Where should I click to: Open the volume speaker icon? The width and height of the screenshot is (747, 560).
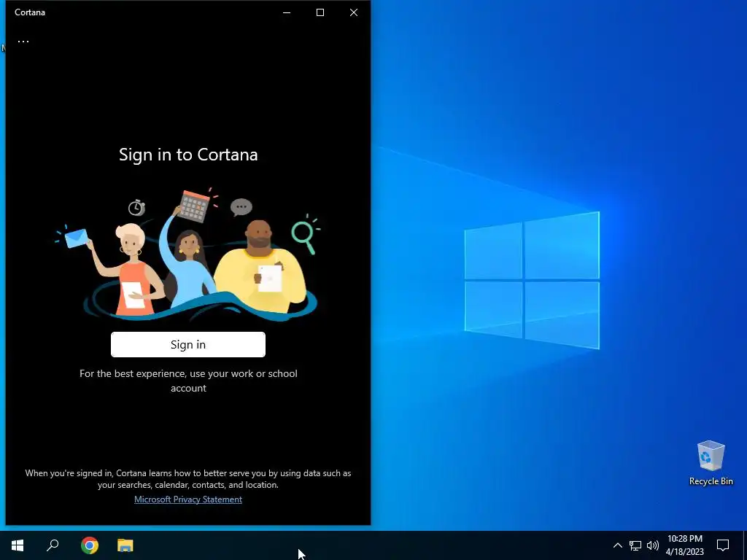point(653,545)
